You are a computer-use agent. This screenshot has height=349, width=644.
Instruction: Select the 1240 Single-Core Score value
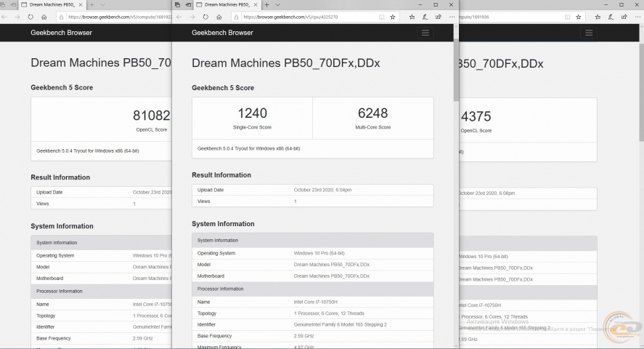[x=252, y=113]
